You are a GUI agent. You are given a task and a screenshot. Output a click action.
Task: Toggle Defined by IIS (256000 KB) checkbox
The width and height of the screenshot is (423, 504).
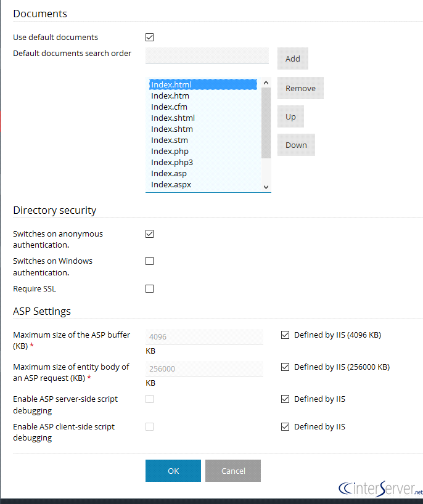point(285,367)
